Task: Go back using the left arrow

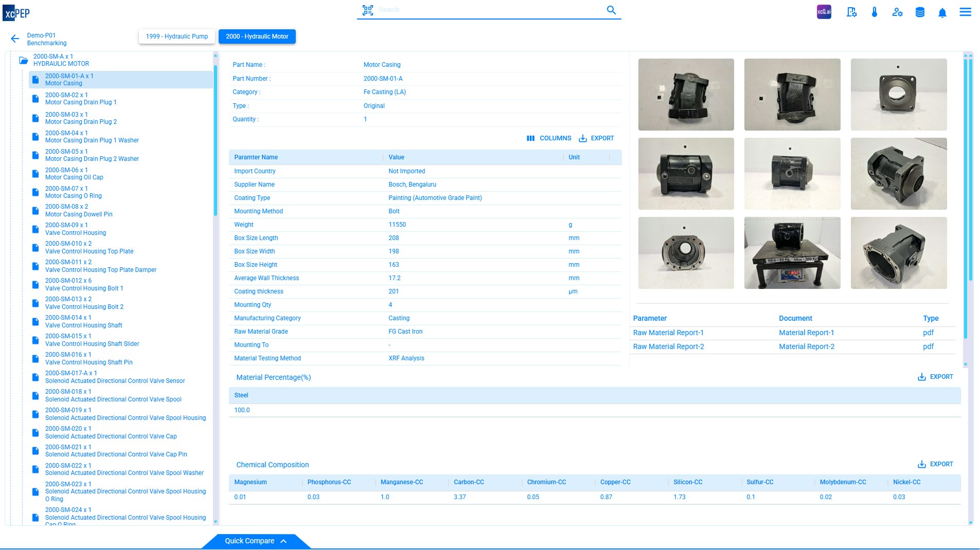Action: [15, 39]
